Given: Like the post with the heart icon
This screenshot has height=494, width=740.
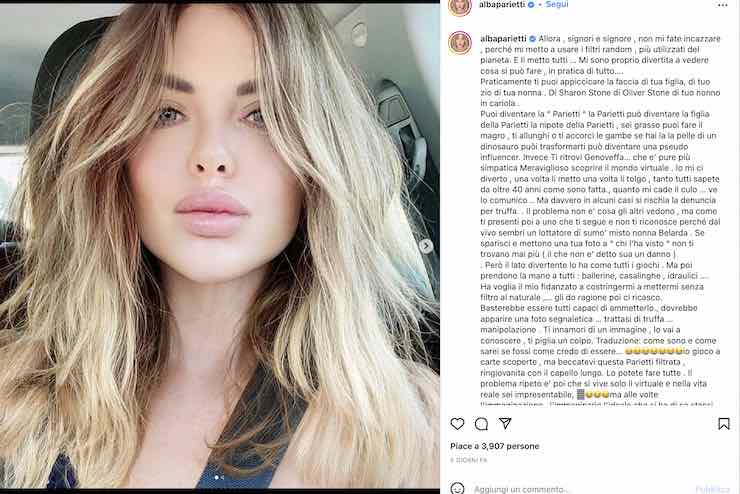Looking at the screenshot, I should click(457, 424).
